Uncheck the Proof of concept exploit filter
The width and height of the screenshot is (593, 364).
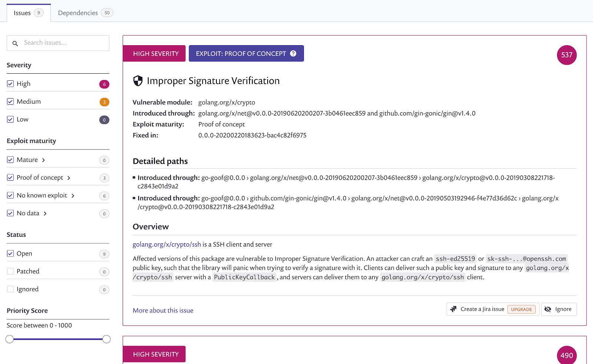tap(10, 177)
